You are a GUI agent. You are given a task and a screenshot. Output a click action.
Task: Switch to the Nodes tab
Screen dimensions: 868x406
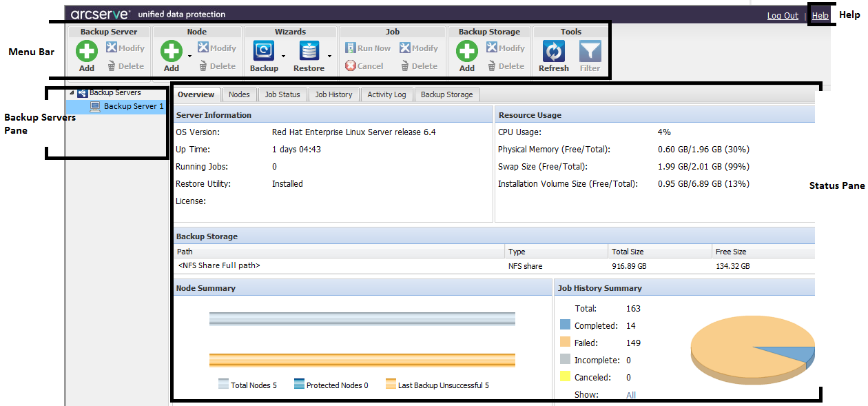pos(239,94)
